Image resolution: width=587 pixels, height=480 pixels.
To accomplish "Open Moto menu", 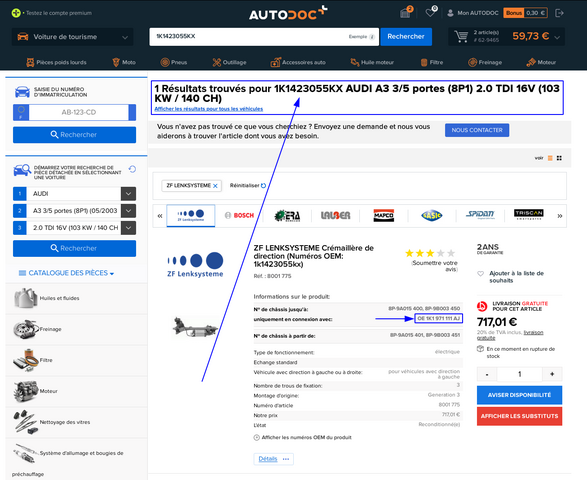I will (x=124, y=62).
